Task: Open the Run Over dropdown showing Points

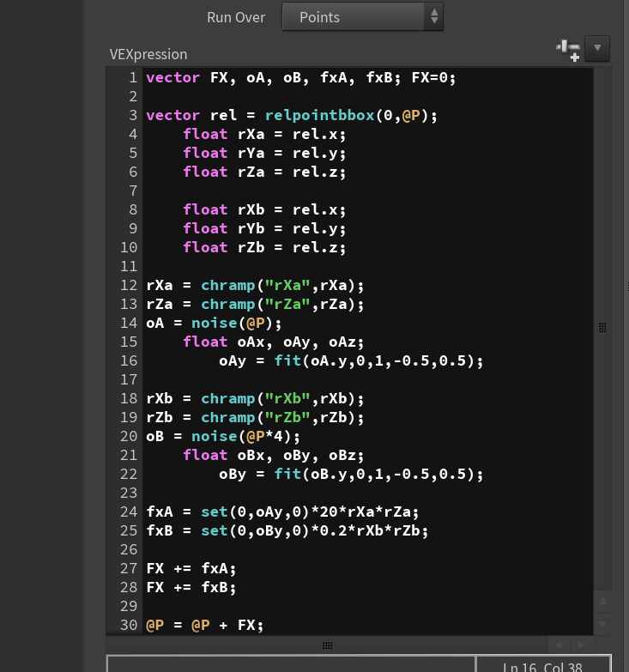Action: pos(362,16)
